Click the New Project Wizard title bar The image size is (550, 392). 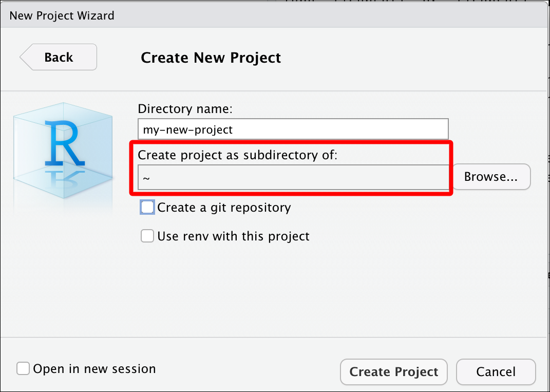275,15
